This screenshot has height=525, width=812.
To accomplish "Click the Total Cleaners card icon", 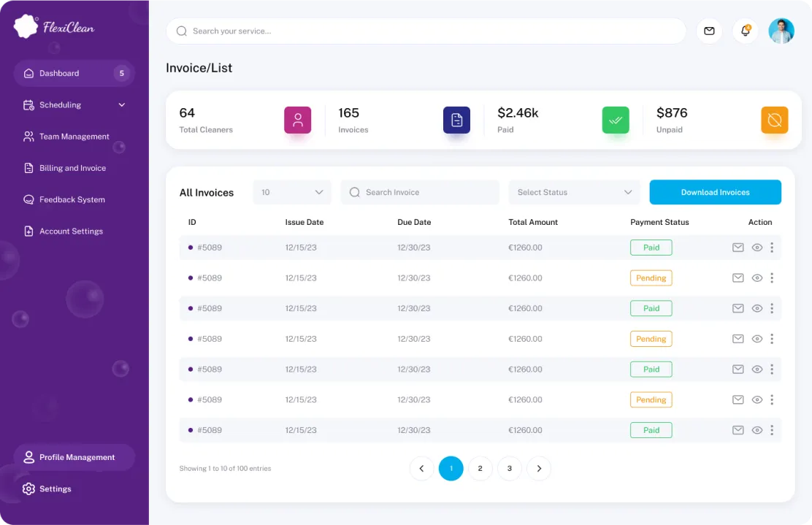I will pyautogui.click(x=297, y=120).
